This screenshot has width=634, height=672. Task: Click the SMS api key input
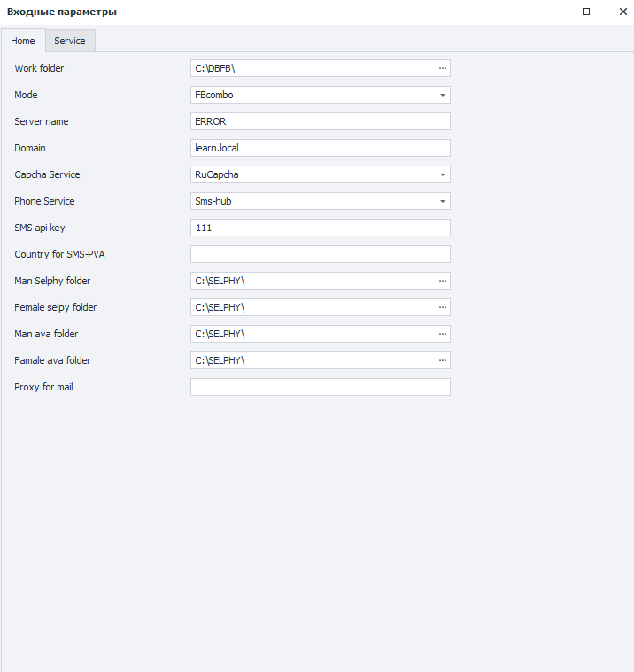320,228
